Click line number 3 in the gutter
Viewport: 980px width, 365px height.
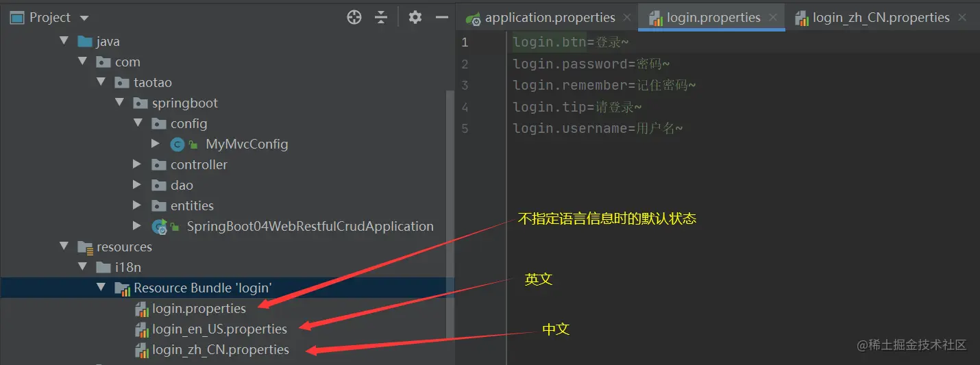(x=465, y=85)
